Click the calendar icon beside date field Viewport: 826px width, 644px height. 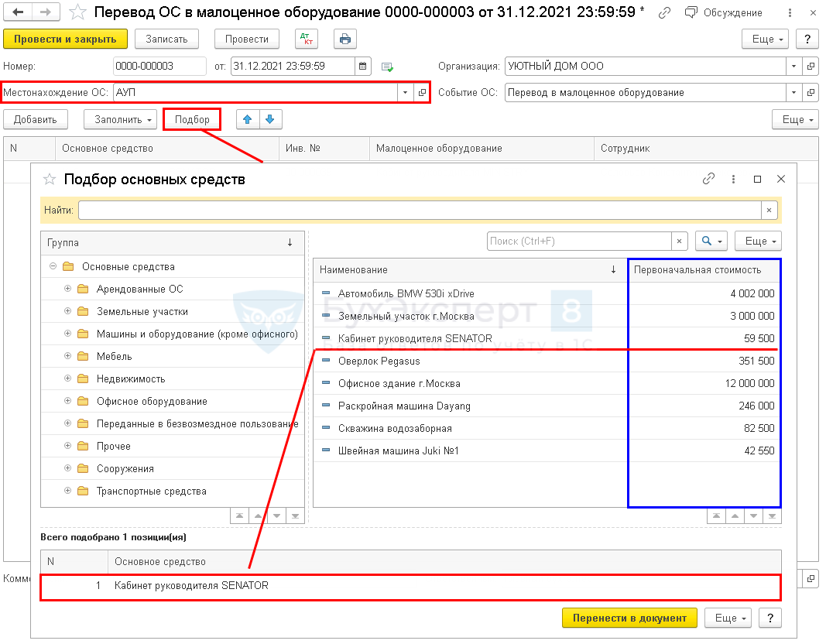pos(363,67)
